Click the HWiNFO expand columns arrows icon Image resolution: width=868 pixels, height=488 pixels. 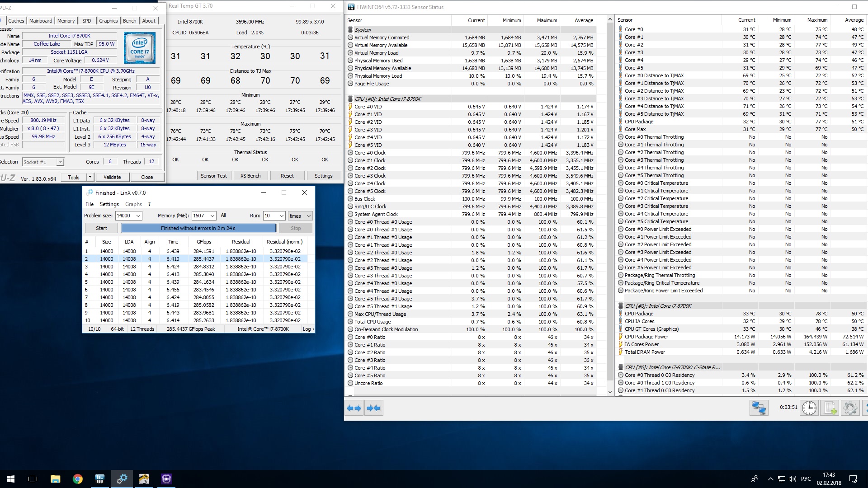tap(354, 408)
